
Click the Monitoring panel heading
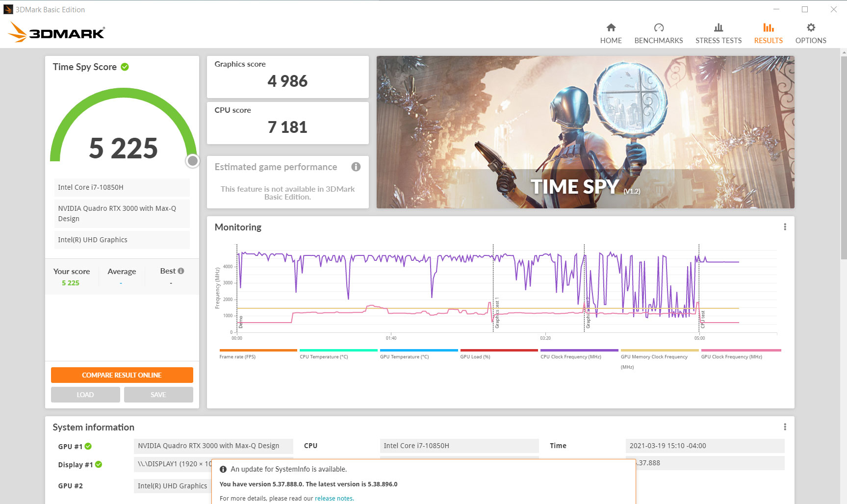(x=238, y=227)
